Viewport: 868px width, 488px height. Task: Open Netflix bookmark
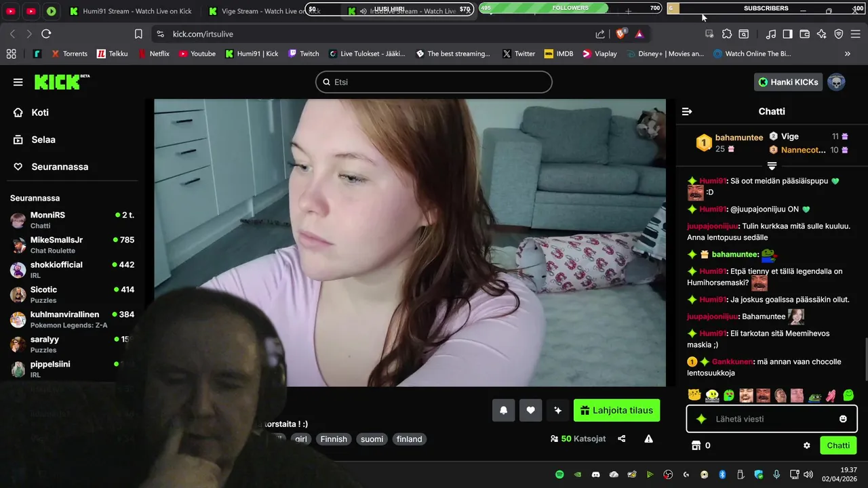pos(154,54)
